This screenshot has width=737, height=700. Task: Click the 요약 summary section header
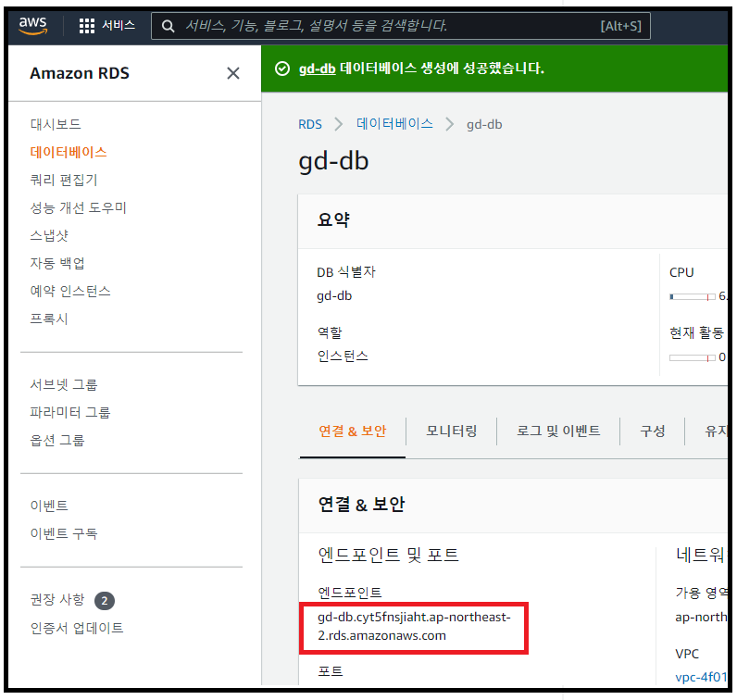[333, 219]
